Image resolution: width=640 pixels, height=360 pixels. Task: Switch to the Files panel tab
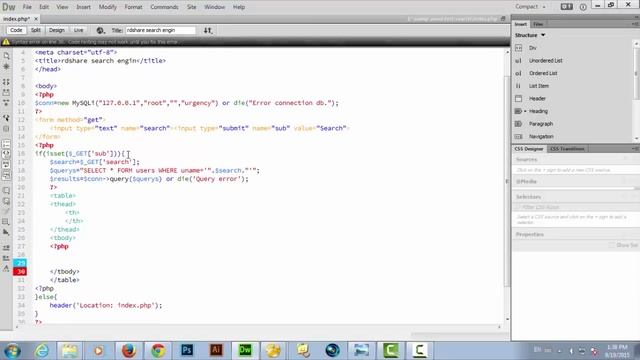coord(538,24)
